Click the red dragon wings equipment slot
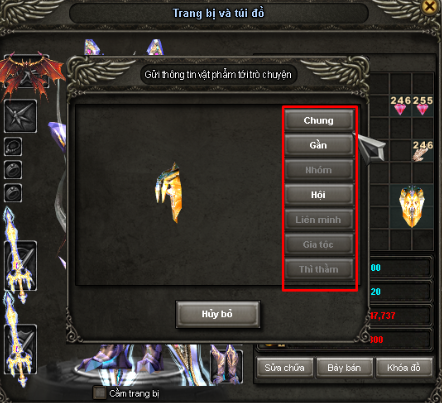 (27, 72)
